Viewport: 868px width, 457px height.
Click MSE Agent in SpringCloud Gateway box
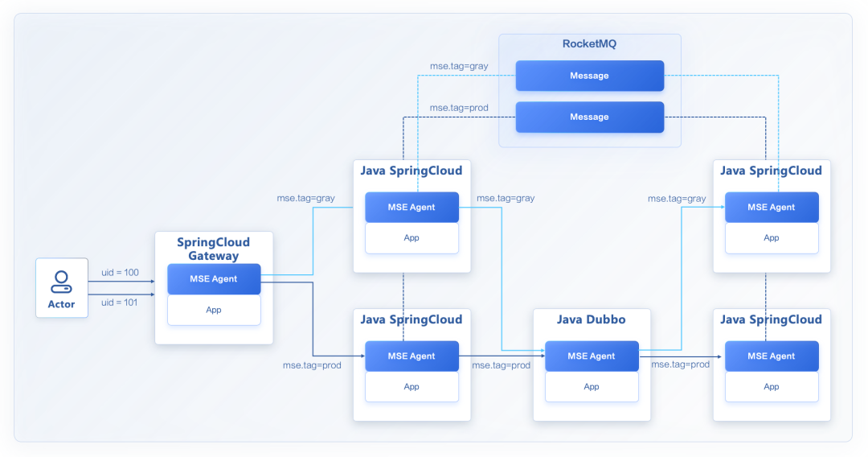[x=214, y=278]
